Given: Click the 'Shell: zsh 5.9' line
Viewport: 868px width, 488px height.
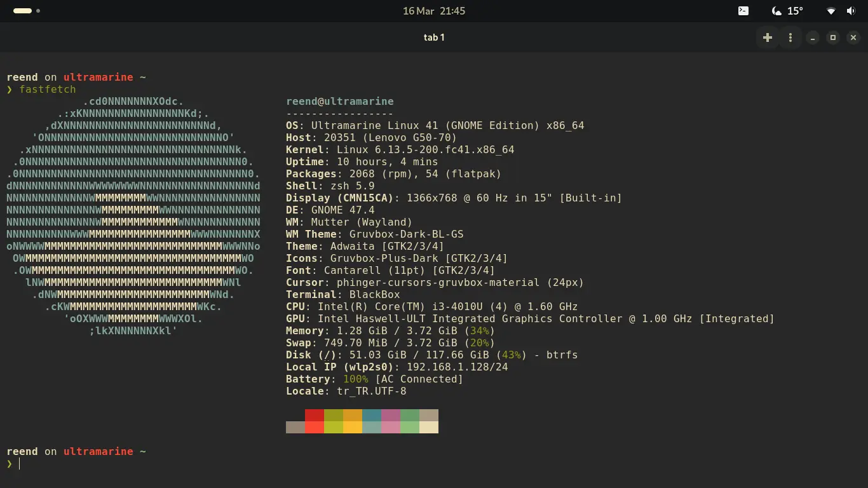Looking at the screenshot, I should coord(330,186).
